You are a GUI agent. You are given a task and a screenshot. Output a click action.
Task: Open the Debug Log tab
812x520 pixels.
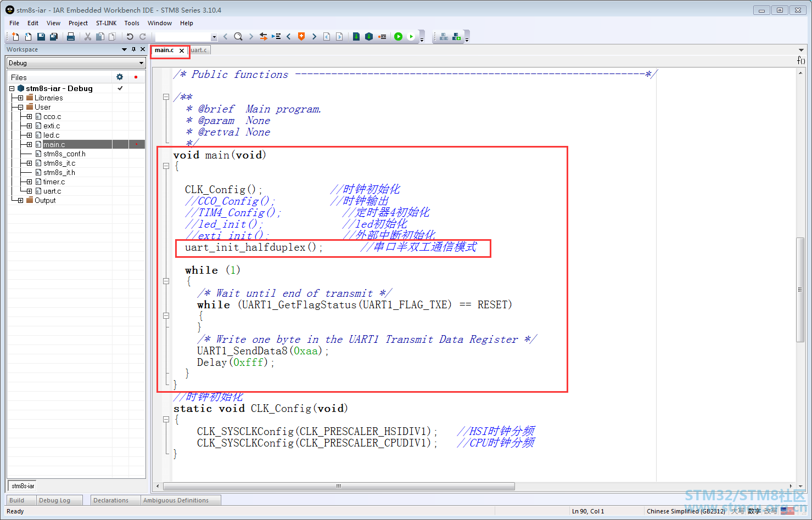pyautogui.click(x=54, y=500)
